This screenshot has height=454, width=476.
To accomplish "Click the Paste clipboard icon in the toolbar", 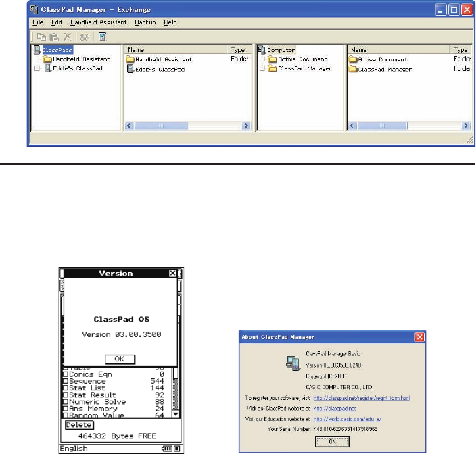I will click(54, 37).
